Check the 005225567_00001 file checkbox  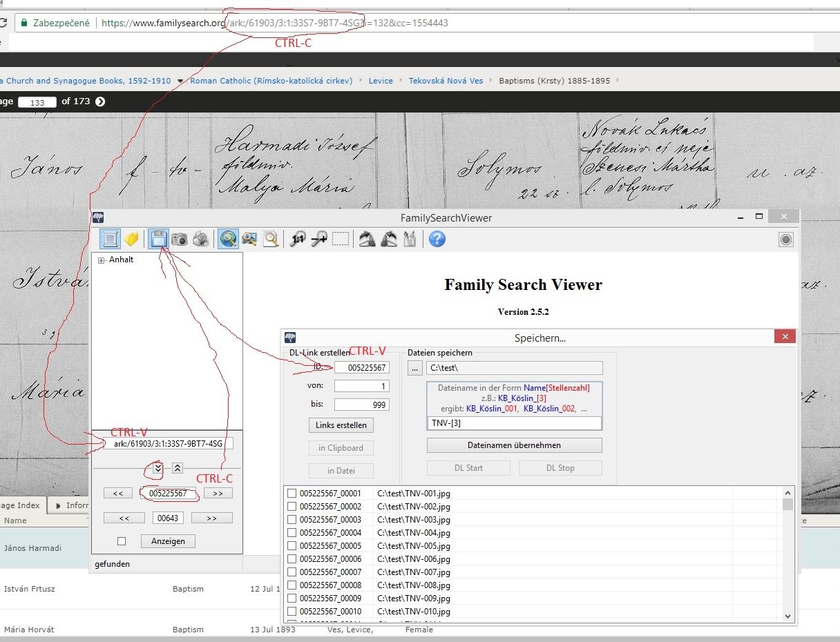click(x=292, y=494)
